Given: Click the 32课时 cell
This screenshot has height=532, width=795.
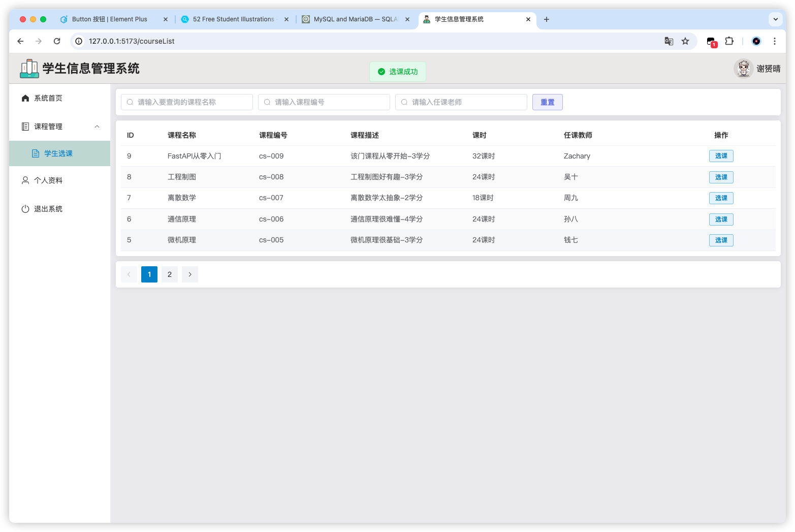Looking at the screenshot, I should 484,156.
